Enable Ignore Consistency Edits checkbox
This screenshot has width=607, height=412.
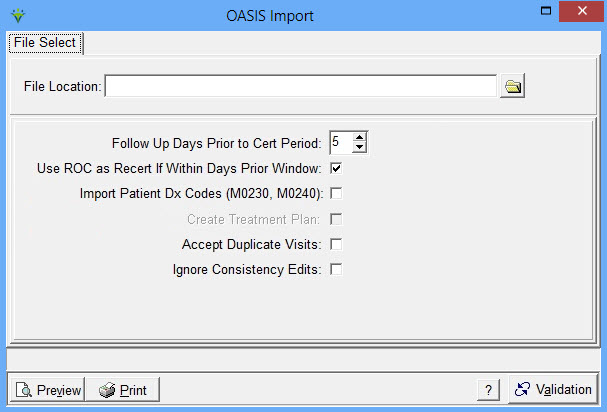coord(337,269)
